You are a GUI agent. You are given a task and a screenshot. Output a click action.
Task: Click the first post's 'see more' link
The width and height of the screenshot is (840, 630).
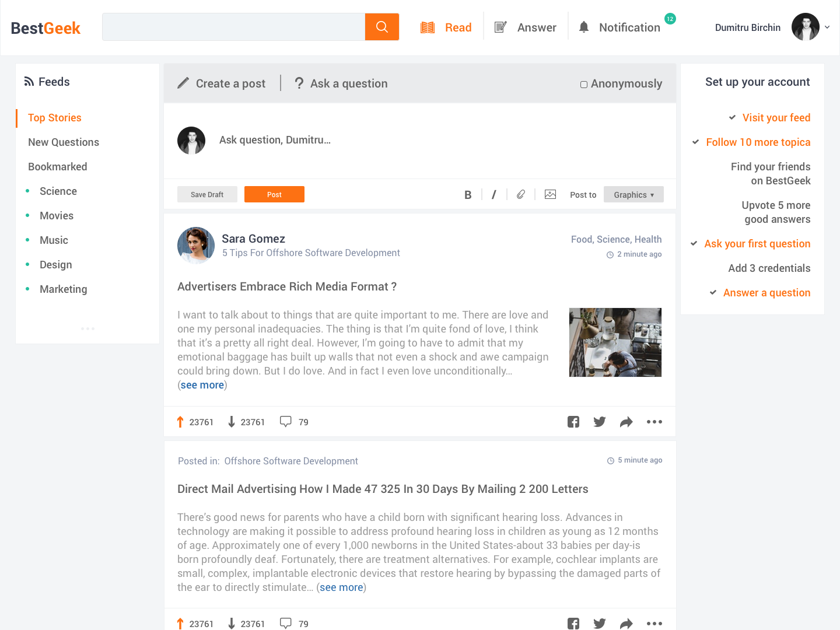(202, 385)
